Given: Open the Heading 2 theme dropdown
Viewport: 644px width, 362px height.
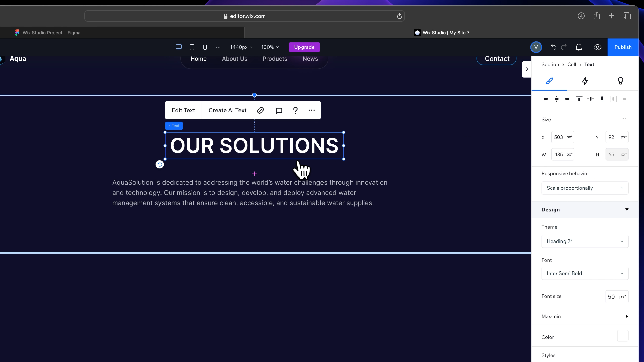Looking at the screenshot, I should point(585,241).
